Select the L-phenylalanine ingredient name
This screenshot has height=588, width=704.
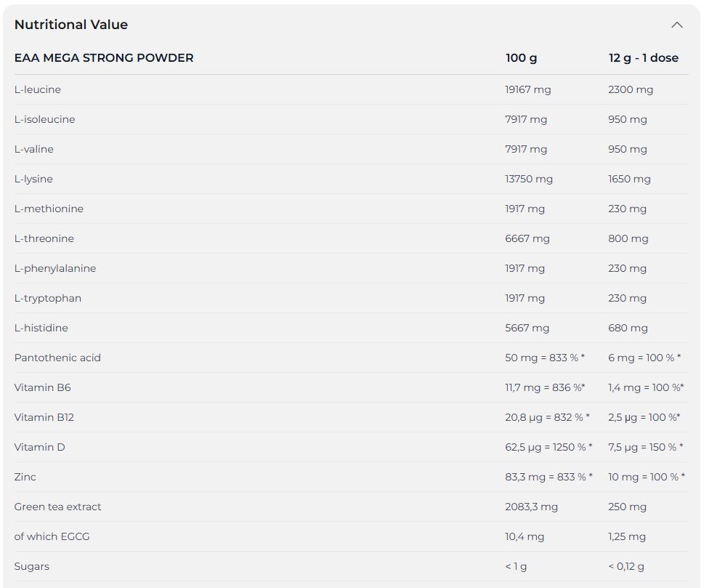click(x=54, y=268)
